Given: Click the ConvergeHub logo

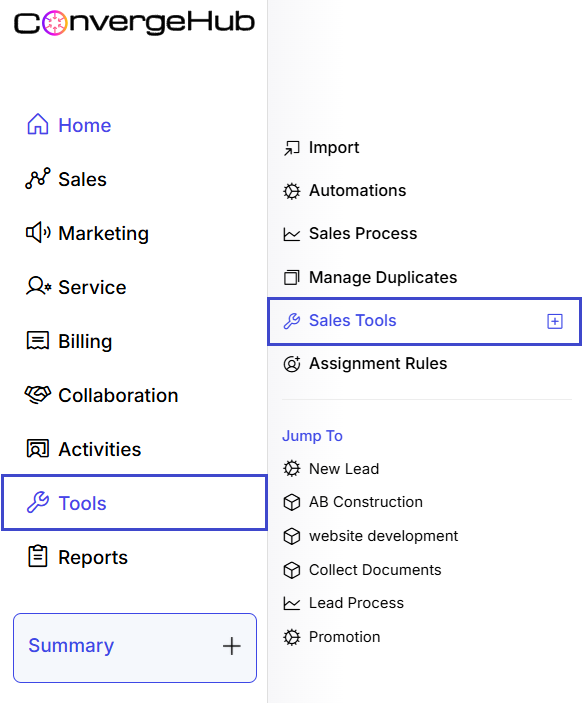Looking at the screenshot, I should point(134,22).
